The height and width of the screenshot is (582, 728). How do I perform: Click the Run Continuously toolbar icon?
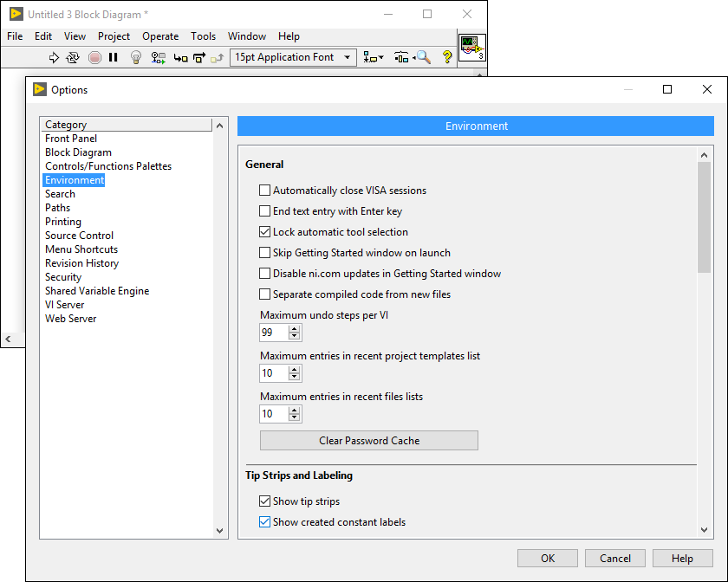click(x=73, y=57)
